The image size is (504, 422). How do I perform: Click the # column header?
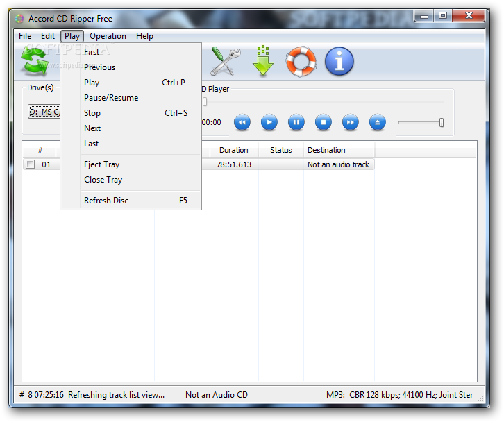(40, 150)
